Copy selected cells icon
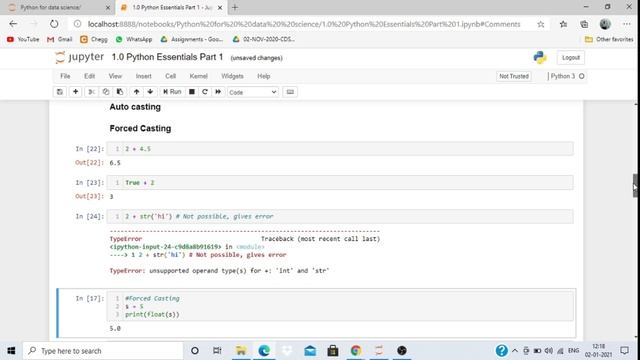Screen dimensions: 640x360 point(106,92)
